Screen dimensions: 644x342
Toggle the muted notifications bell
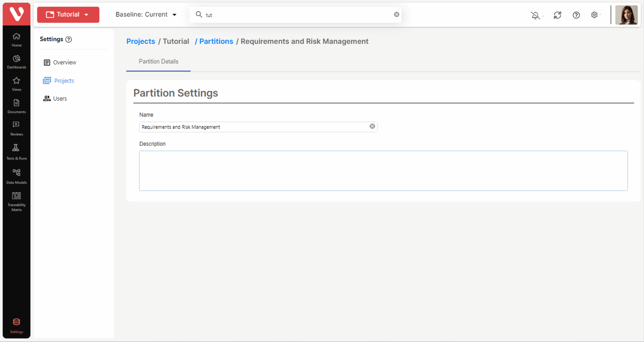point(535,15)
